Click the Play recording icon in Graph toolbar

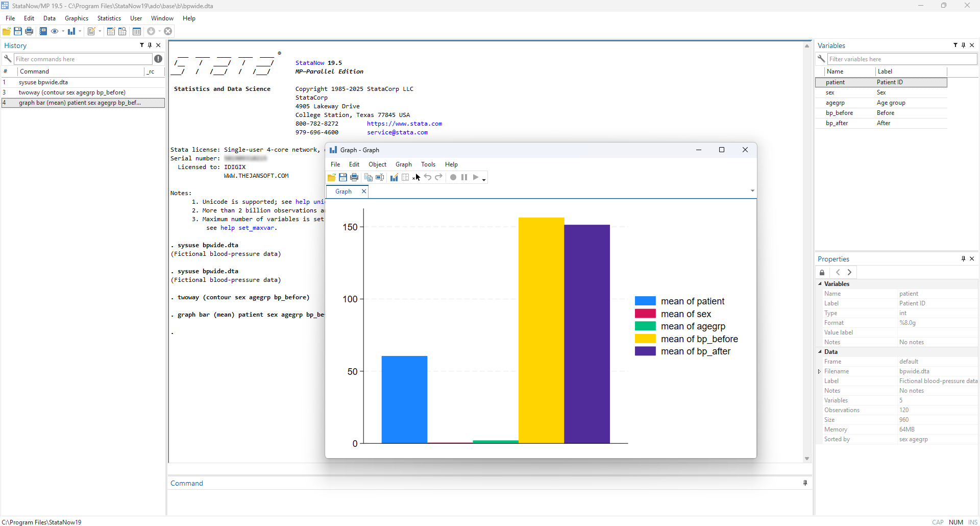coord(476,178)
